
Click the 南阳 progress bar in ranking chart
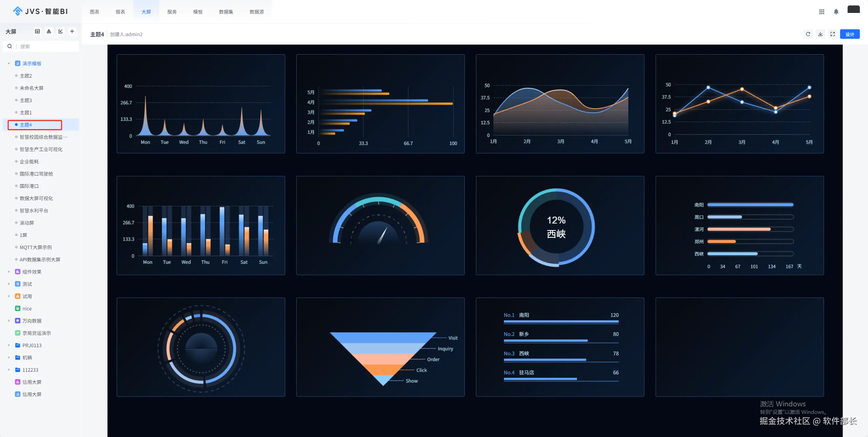pyautogui.click(x=561, y=321)
